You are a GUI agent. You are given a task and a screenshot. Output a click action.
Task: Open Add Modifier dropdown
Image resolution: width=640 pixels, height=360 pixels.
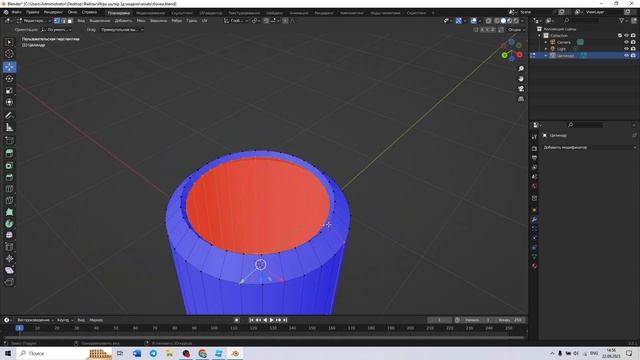click(x=590, y=147)
